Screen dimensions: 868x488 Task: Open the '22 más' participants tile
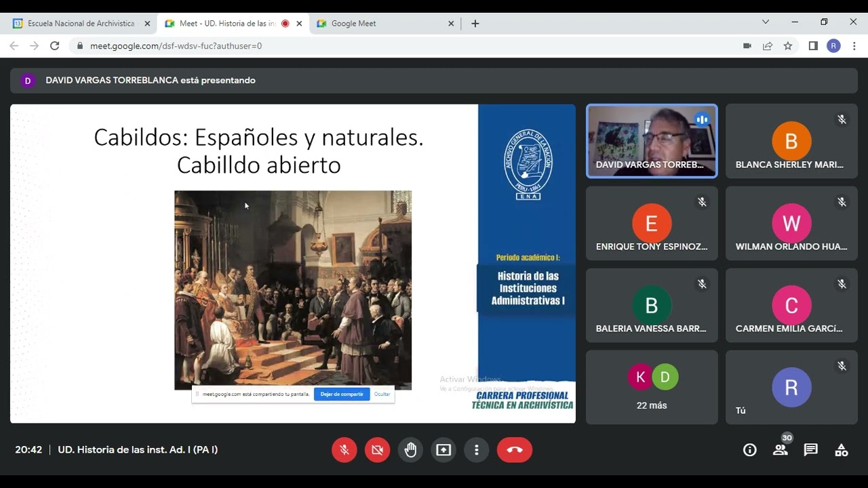(x=652, y=387)
